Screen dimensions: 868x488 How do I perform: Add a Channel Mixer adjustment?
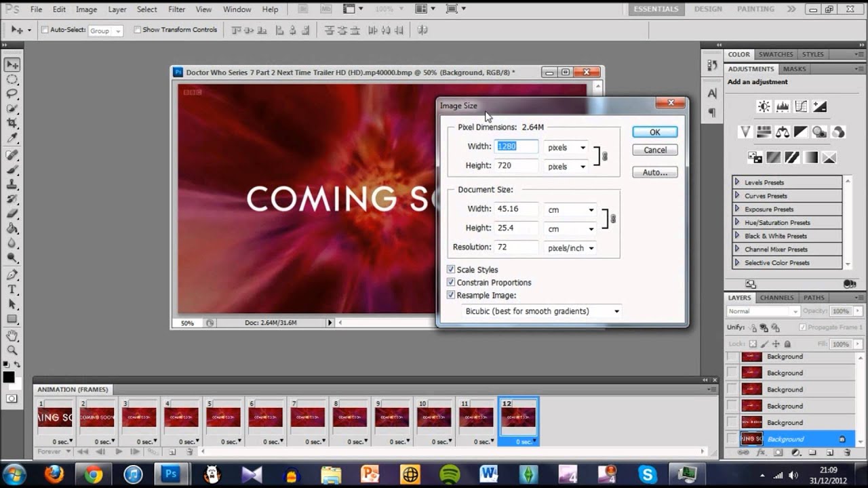837,132
